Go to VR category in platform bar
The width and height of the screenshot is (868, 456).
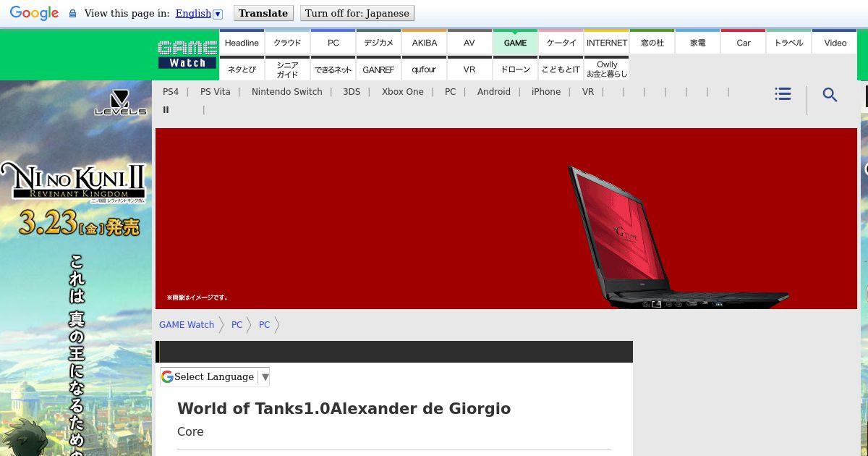coord(588,92)
